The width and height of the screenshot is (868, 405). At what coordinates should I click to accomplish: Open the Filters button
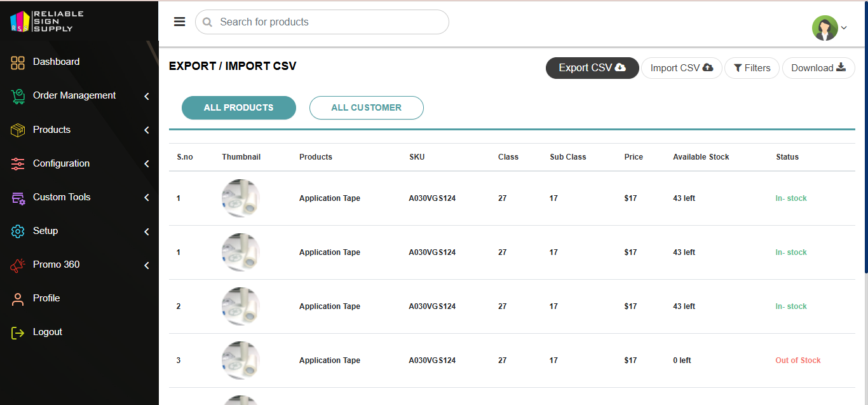click(x=752, y=68)
